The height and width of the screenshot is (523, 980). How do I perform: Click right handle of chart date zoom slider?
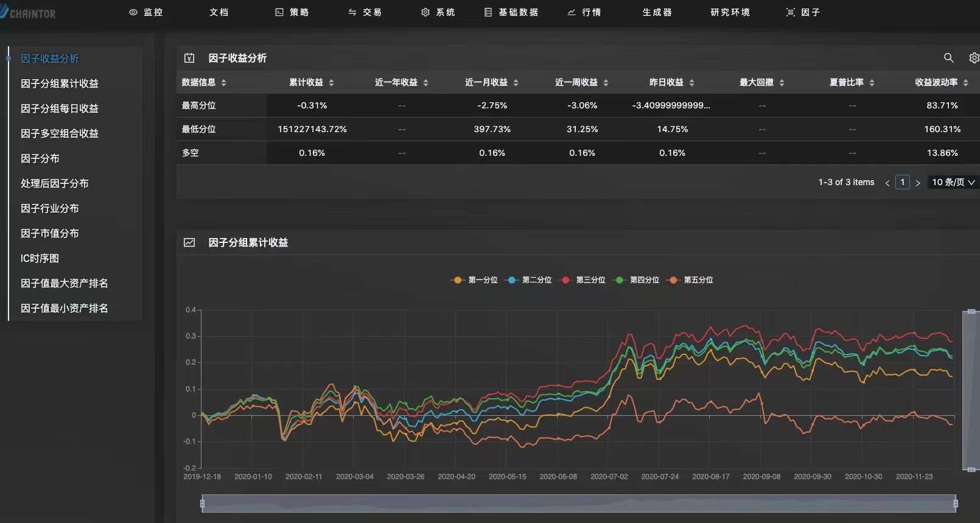[x=956, y=504]
